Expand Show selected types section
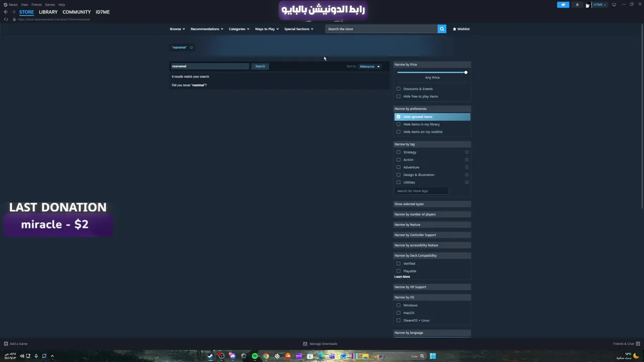Image resolution: width=644 pixels, height=362 pixels. (x=432, y=204)
